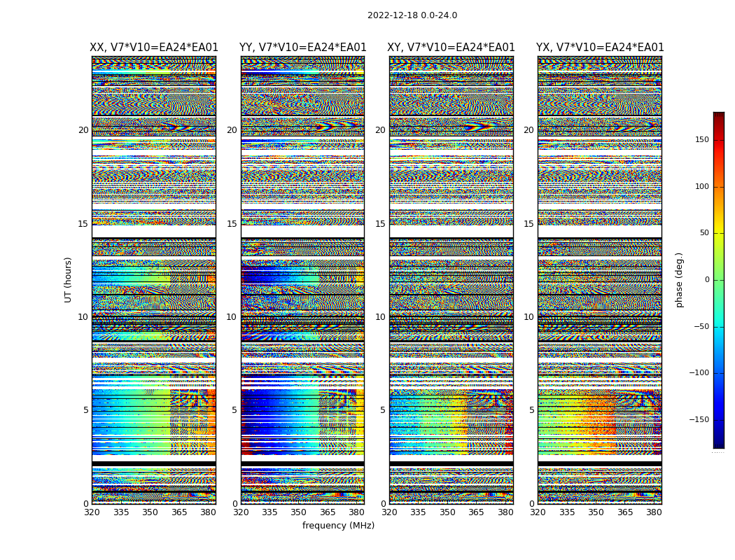Click the YY panel's 320 MHz tick label
The width and height of the screenshot is (735, 560).
pos(241,512)
